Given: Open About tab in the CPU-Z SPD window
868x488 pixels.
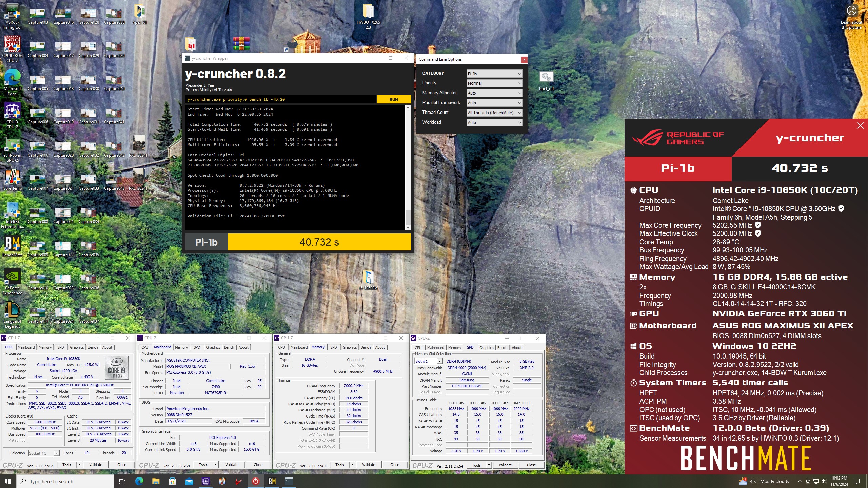Looking at the screenshot, I should coord(517,348).
